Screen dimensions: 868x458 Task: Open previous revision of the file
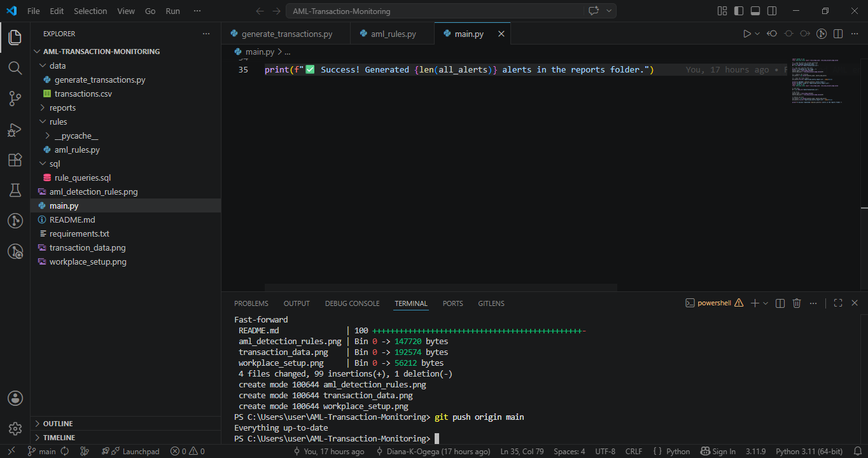pyautogui.click(x=772, y=34)
